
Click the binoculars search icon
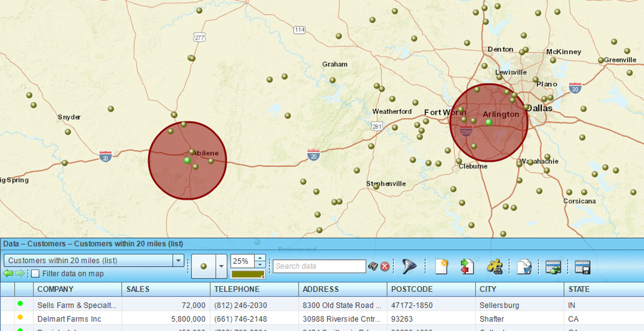(x=373, y=266)
